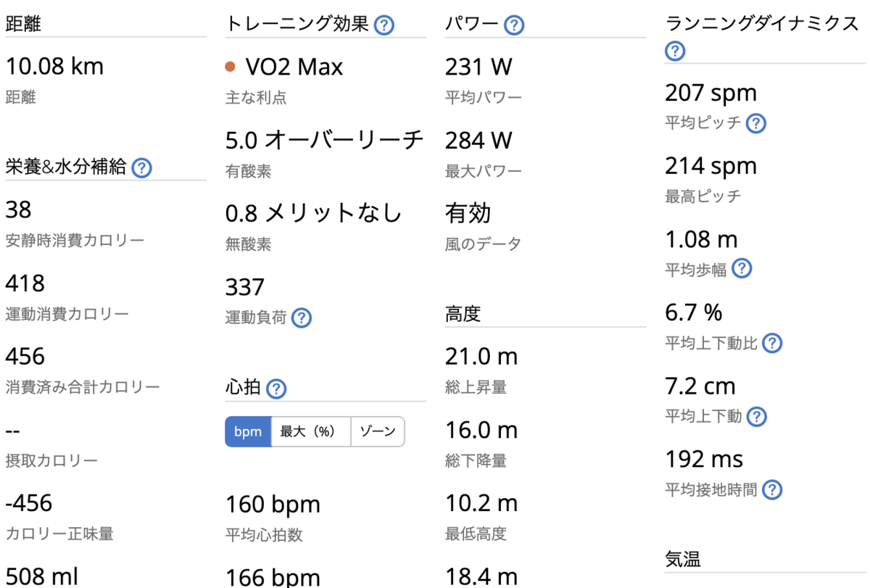This screenshot has height=588, width=870.
Task: Show info for 平均ピッチ
Action: click(x=756, y=123)
